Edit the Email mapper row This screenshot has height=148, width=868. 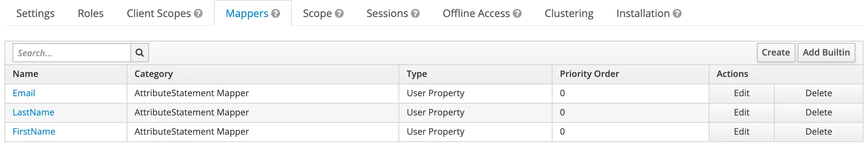742,93
